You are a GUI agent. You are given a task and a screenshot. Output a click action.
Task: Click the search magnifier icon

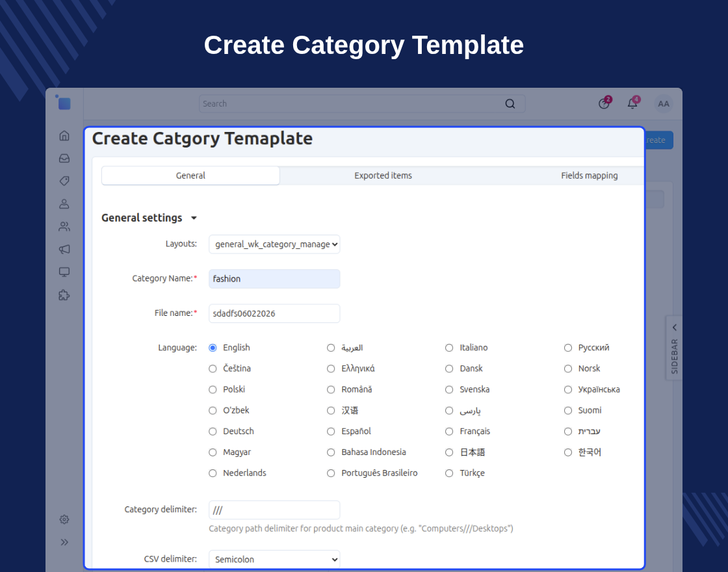[510, 103]
